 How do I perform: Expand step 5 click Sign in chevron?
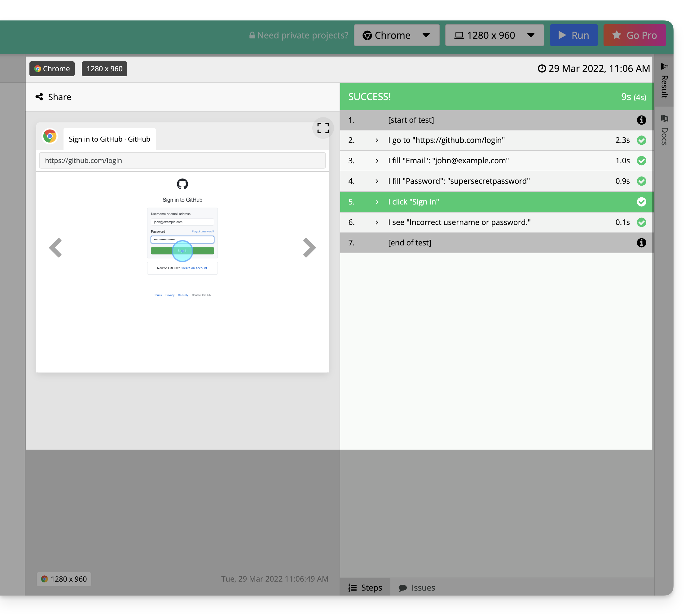tap(376, 202)
